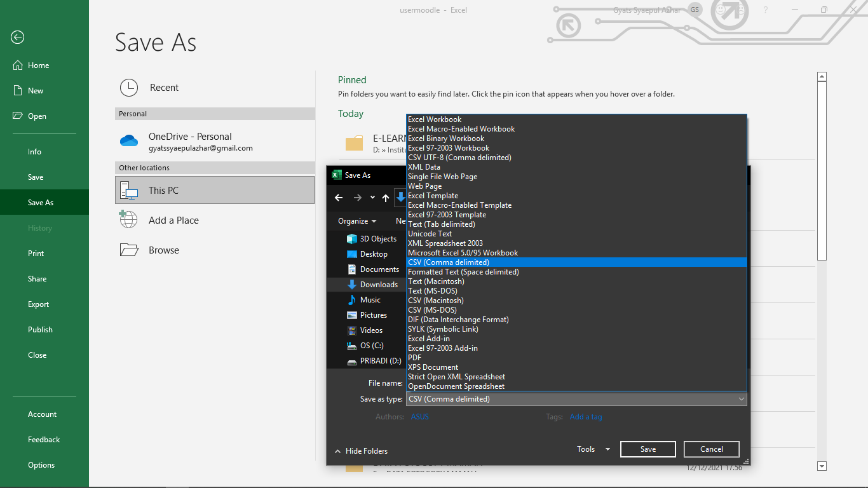This screenshot has width=868, height=488.
Task: Open the Save as type combo box
Action: [576, 399]
